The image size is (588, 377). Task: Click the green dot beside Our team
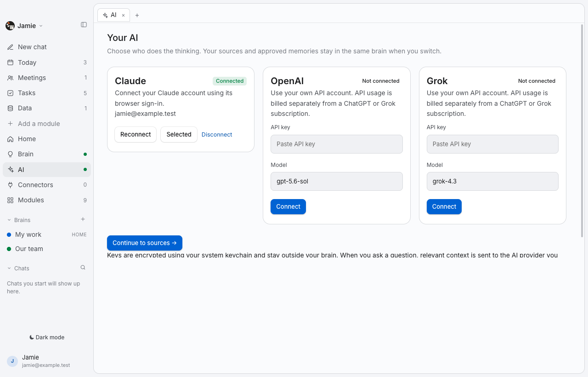(x=9, y=249)
